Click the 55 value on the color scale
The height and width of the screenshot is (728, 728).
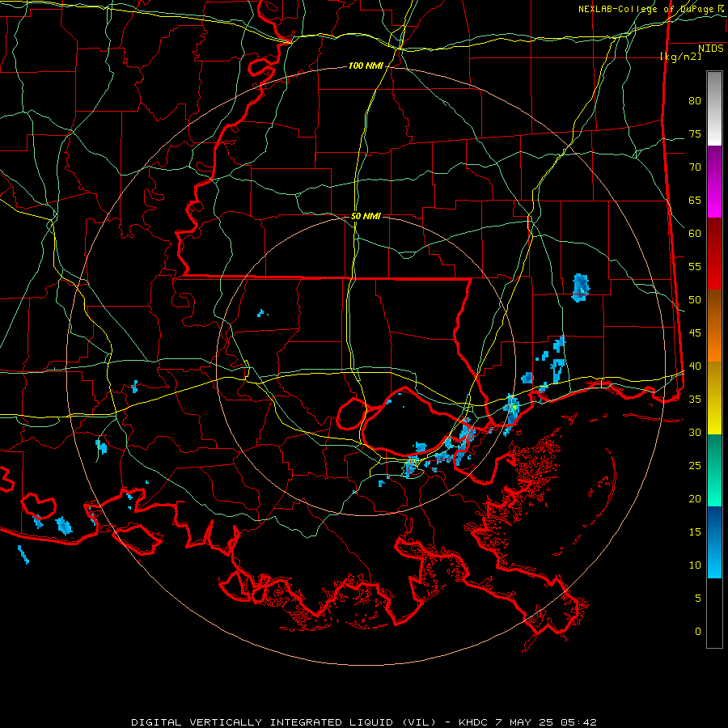pos(695,267)
